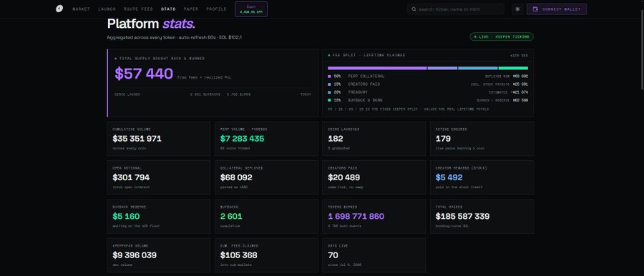Go to the Launch page

[107, 9]
